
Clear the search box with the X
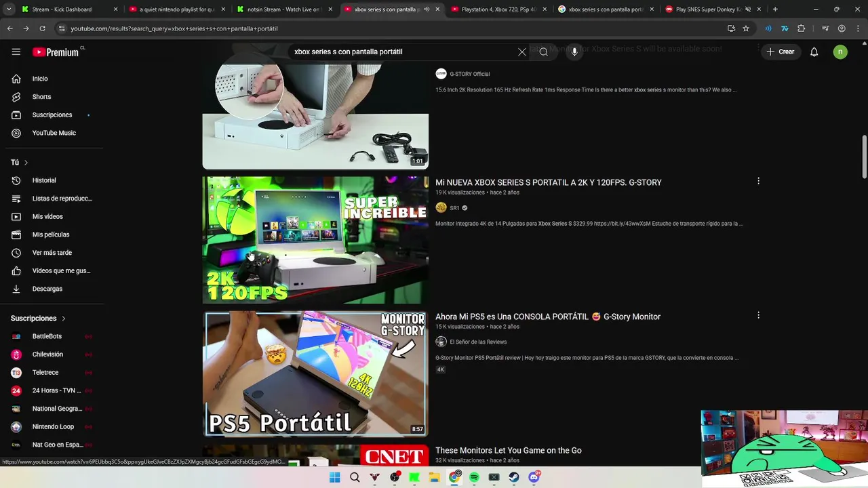tap(522, 52)
